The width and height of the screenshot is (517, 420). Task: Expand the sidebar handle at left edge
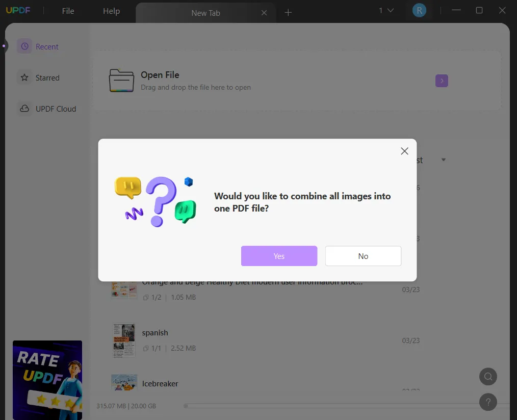4,46
